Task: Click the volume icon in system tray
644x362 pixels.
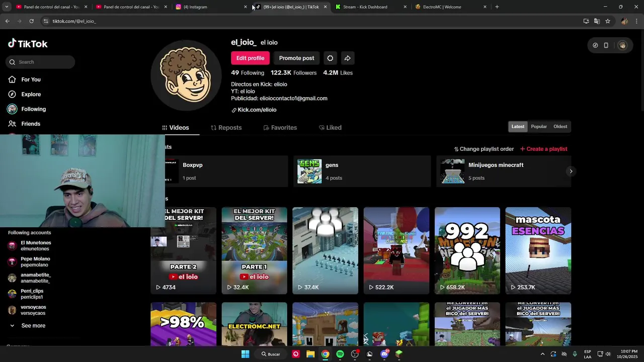Action: click(x=608, y=354)
